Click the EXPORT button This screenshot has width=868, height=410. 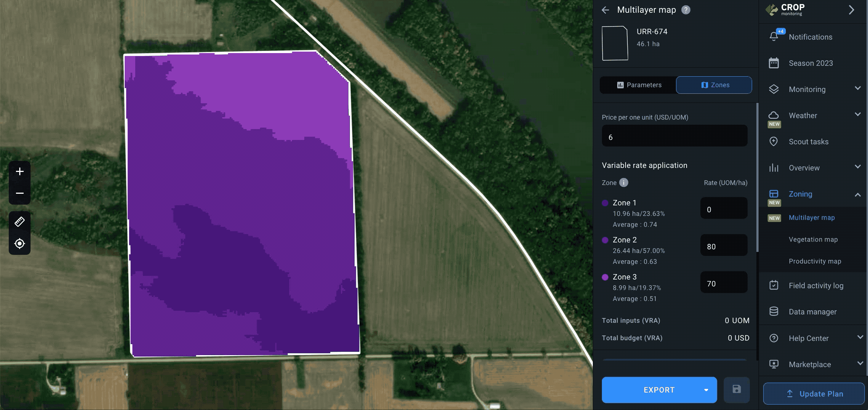coord(659,390)
